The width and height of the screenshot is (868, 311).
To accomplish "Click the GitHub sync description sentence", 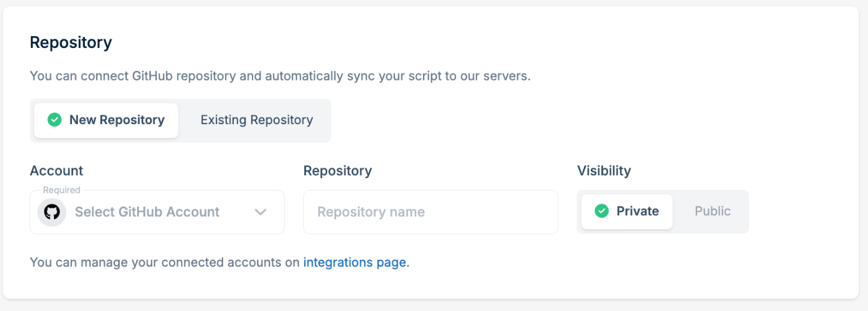I will point(280,76).
